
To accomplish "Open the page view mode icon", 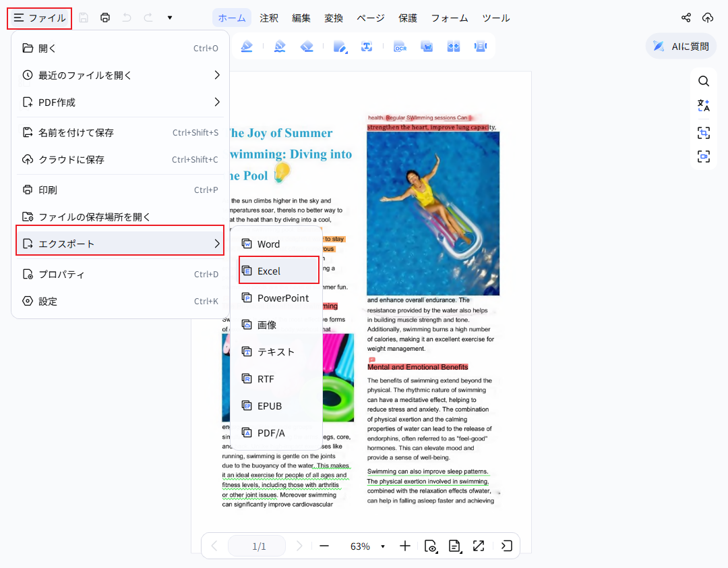I will [431, 546].
